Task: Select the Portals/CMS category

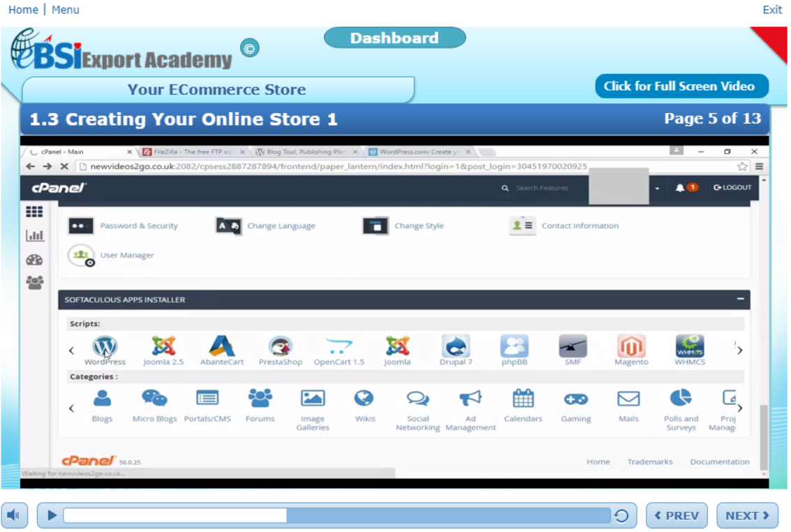Action: 207,406
